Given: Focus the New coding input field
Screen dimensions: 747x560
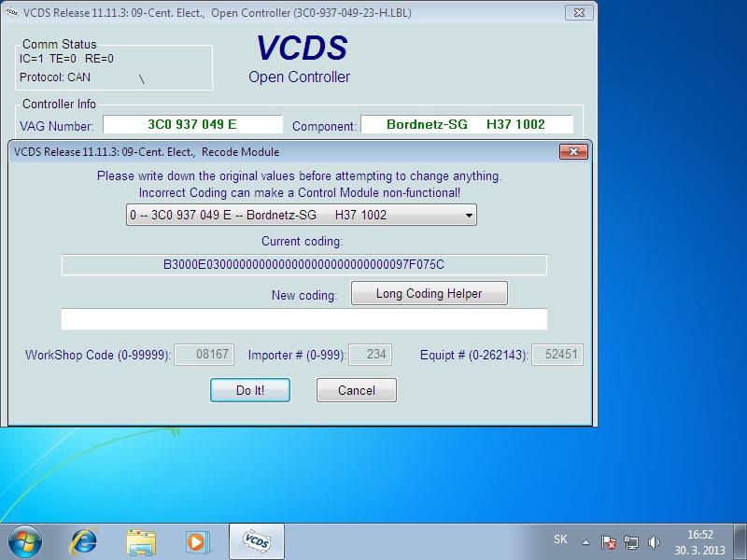Looking at the screenshot, I should tap(304, 319).
